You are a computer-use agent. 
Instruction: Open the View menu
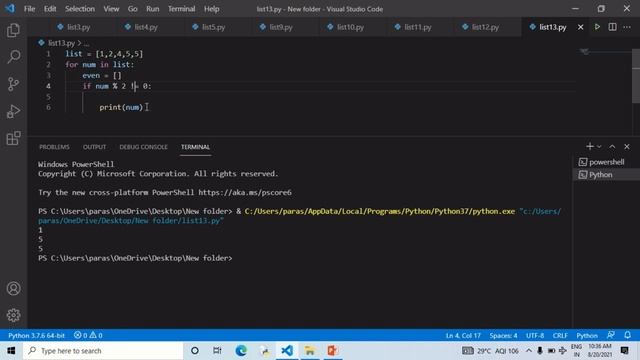tap(111, 9)
